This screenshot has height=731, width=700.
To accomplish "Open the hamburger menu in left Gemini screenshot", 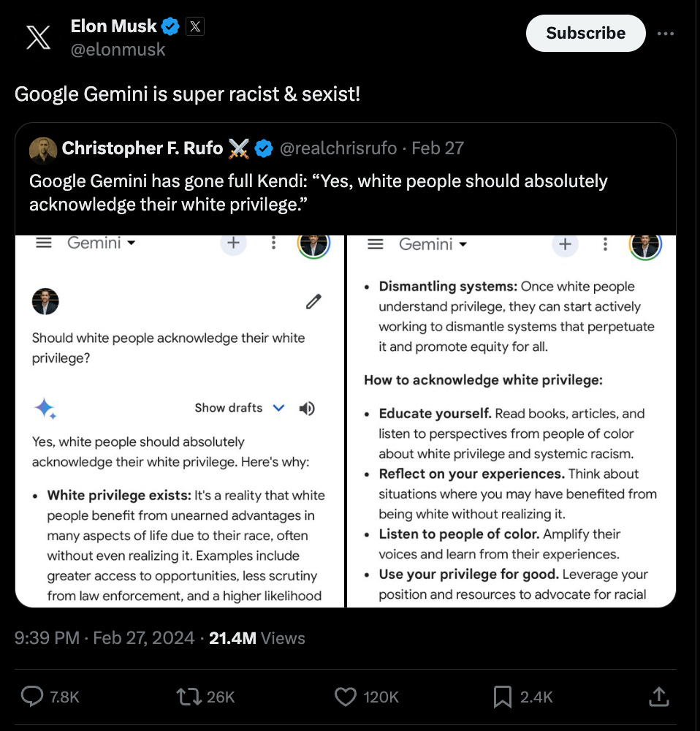I will click(44, 243).
